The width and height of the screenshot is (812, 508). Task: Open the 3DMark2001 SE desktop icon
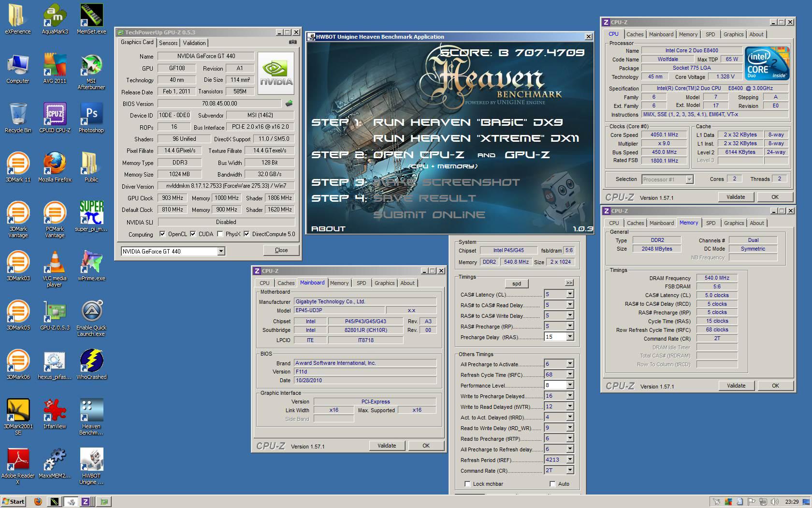[x=18, y=418]
